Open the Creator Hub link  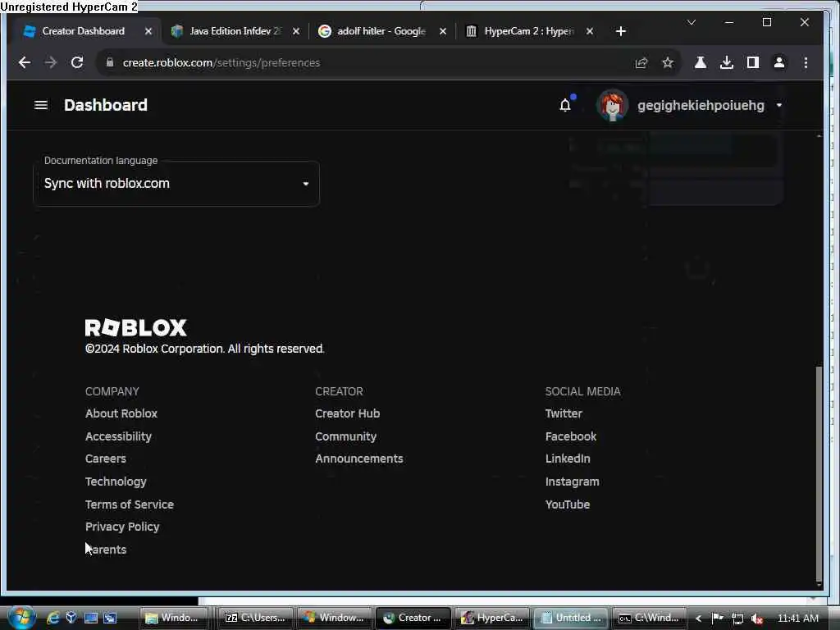[x=347, y=413]
